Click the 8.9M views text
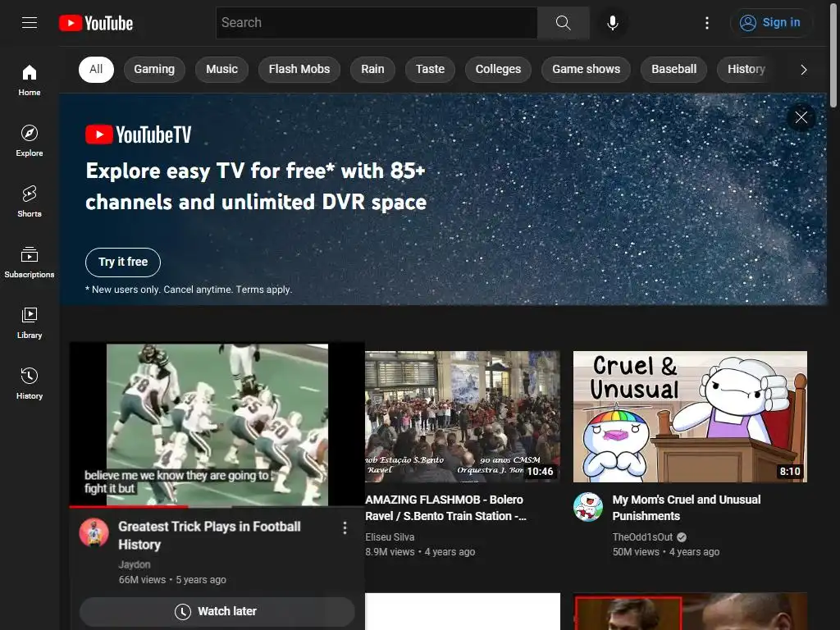The height and width of the screenshot is (630, 840). point(390,552)
